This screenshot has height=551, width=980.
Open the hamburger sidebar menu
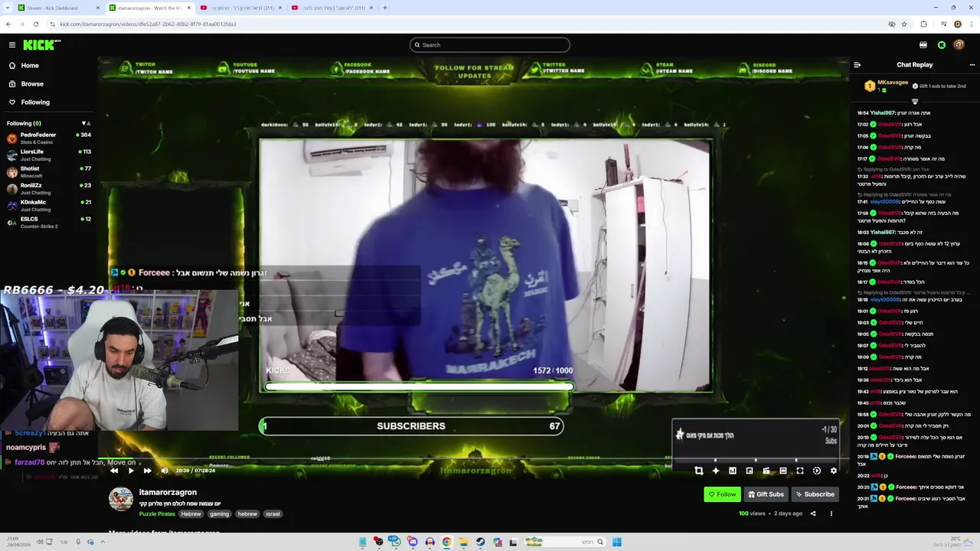(x=12, y=45)
